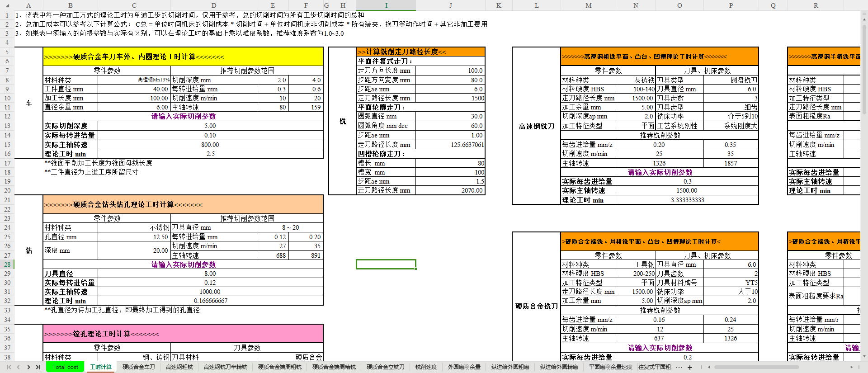868x373 pixels.
Task: Click the 实际切削深度 value cell 5.00
Action: (x=210, y=126)
